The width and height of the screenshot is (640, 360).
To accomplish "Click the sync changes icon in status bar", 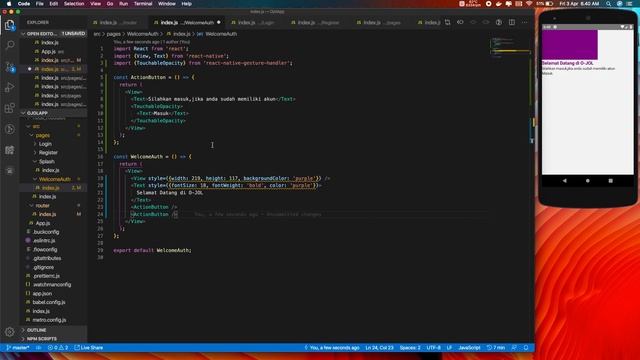I will (x=39, y=348).
